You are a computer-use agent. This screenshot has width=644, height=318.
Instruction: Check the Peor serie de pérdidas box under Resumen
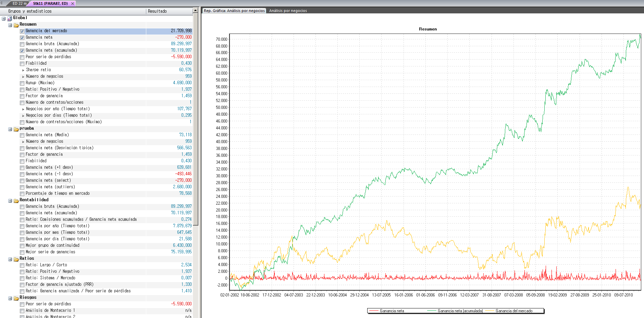pyautogui.click(x=22, y=57)
